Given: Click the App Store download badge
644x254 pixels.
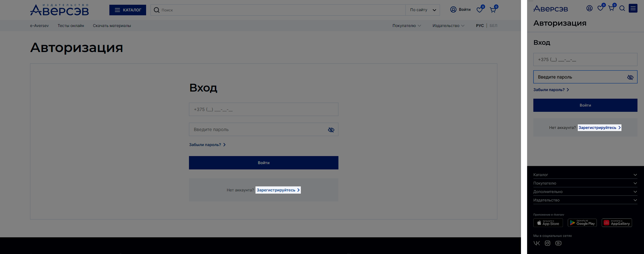Looking at the screenshot, I should pyautogui.click(x=548, y=223).
